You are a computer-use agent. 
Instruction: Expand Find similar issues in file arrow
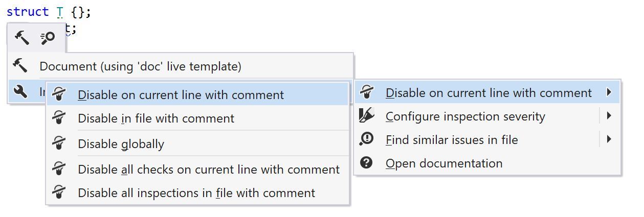[609, 139]
